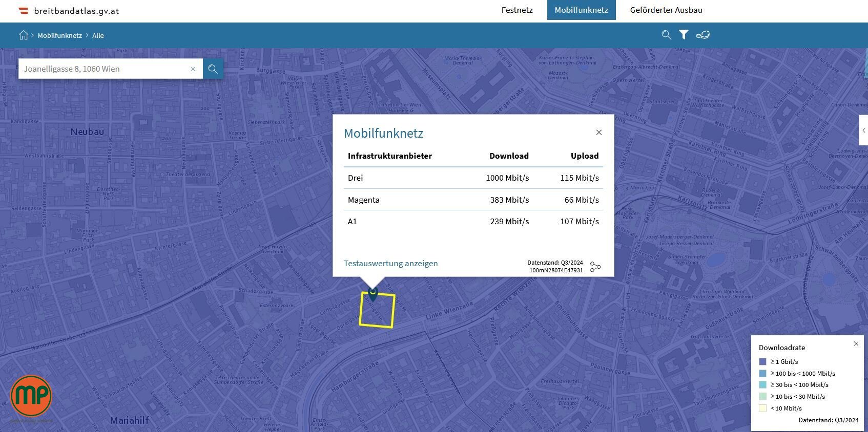
Task: Click the ≥ 30 bis < 100 Mbit/s swatch
Action: [x=762, y=385]
